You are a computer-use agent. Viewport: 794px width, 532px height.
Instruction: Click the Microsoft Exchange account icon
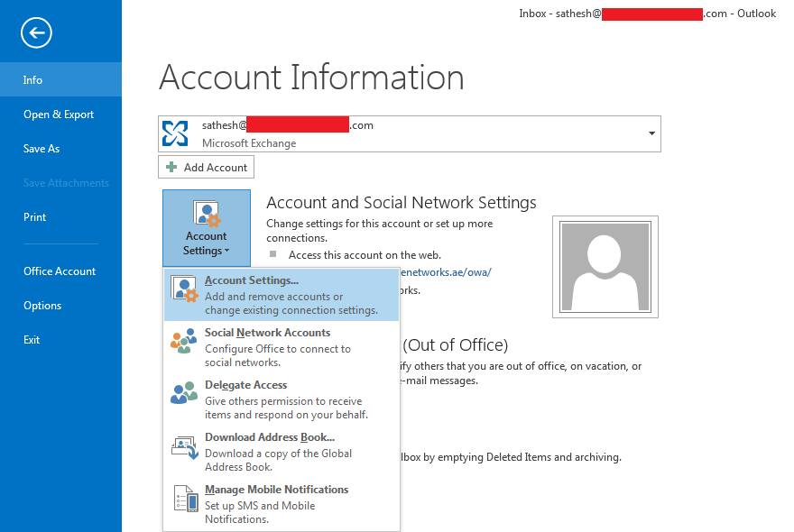pyautogui.click(x=175, y=133)
